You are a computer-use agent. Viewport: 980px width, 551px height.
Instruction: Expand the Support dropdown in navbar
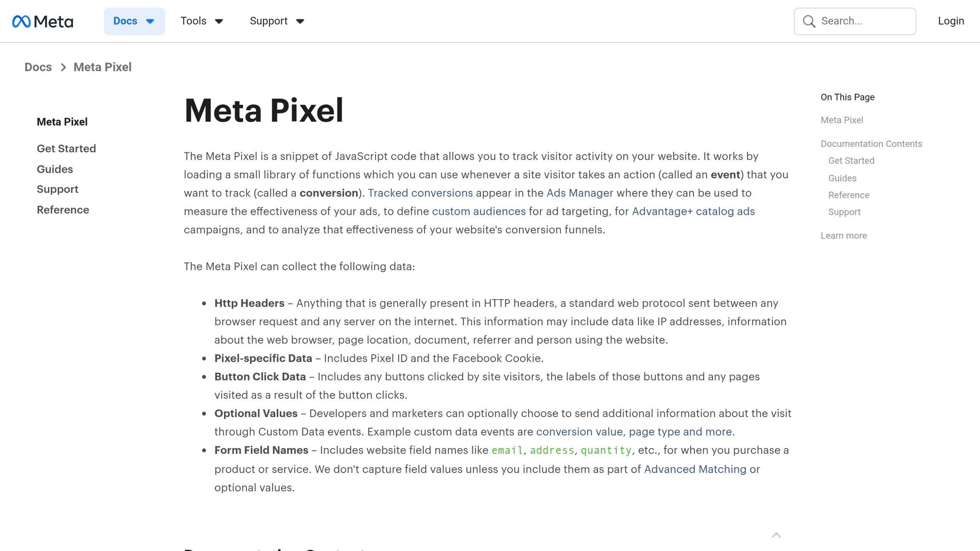[277, 21]
